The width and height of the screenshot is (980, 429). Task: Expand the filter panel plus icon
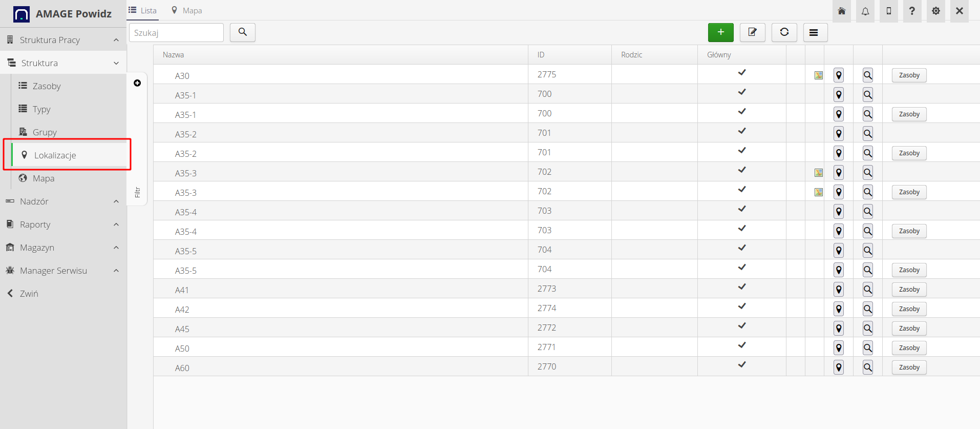tap(137, 83)
